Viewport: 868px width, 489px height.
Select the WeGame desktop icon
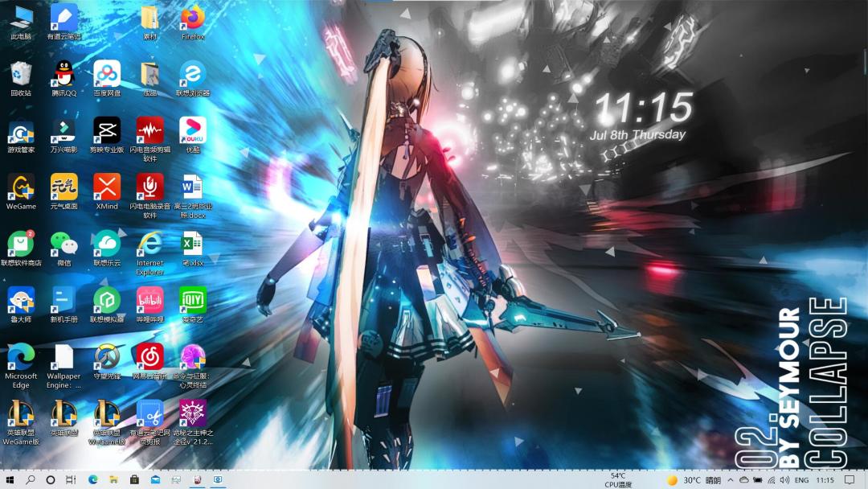pos(21,190)
